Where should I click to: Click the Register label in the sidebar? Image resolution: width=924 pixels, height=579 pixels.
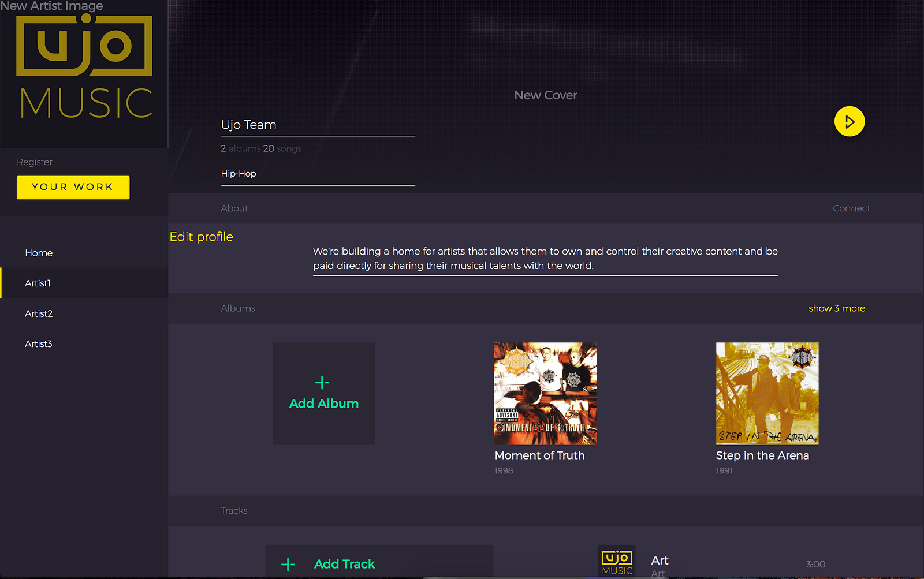pyautogui.click(x=35, y=162)
